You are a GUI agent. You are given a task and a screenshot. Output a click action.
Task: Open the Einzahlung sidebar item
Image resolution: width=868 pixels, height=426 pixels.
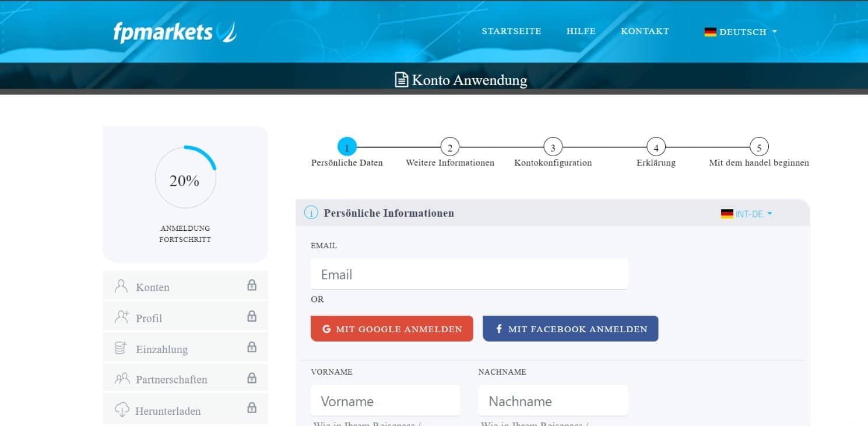coord(185,347)
